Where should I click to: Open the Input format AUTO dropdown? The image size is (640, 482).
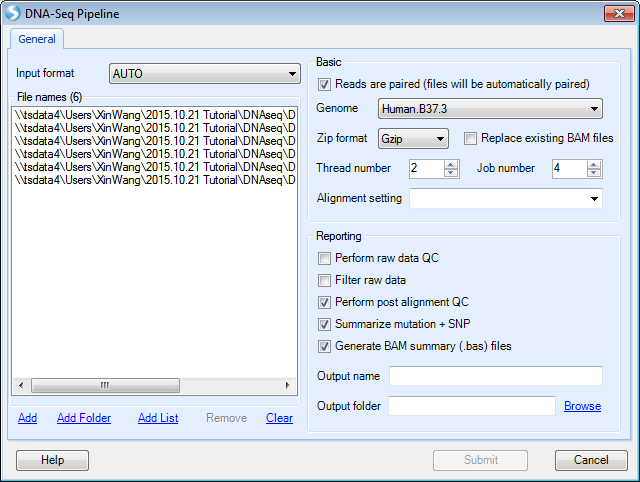[x=204, y=74]
